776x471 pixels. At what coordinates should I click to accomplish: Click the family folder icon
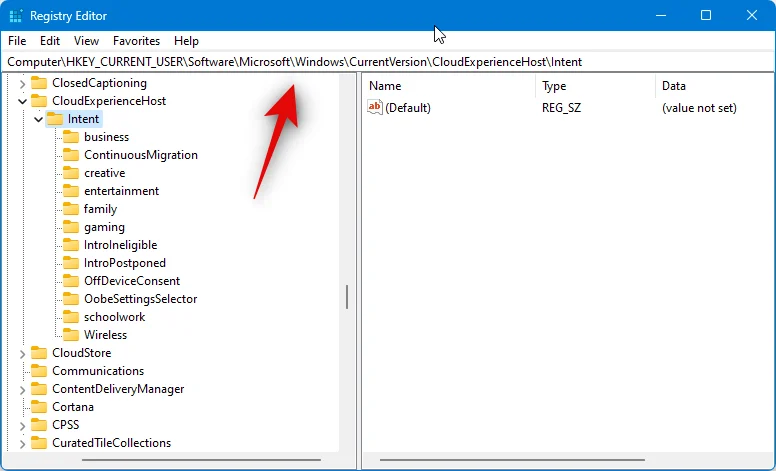click(71, 209)
